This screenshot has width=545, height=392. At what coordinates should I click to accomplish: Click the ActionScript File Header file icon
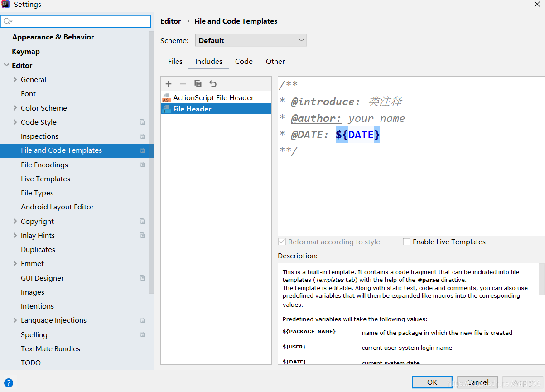(x=166, y=97)
